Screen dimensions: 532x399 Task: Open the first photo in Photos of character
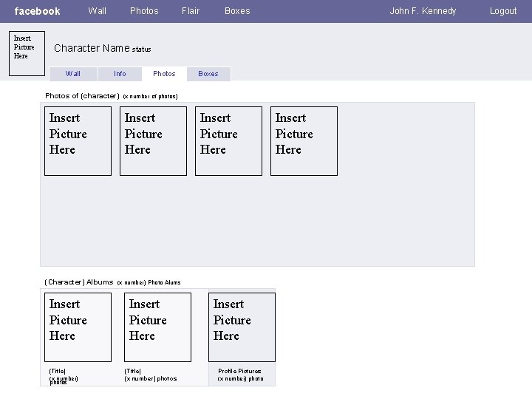78,141
